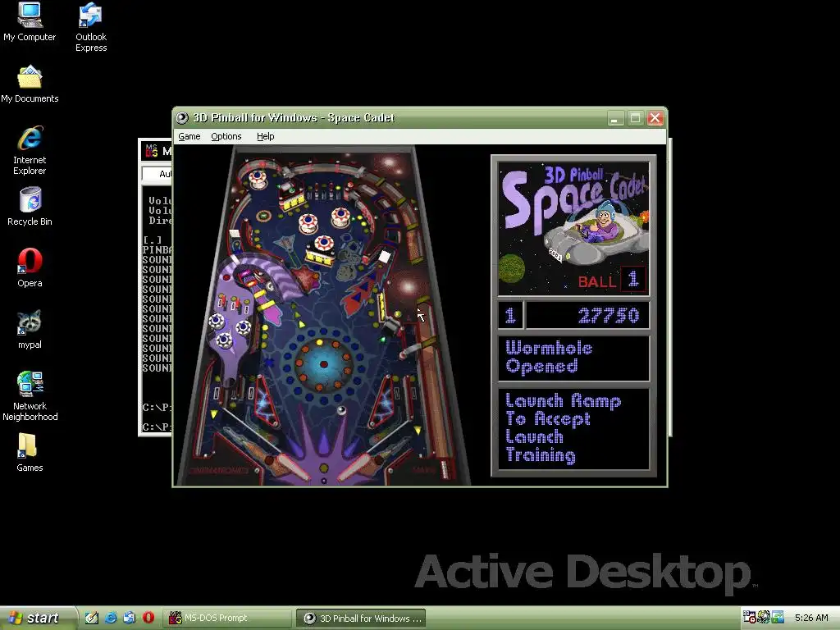Click the Launch Ramp mission text panel
Screen dimensions: 840x630
pos(573,428)
